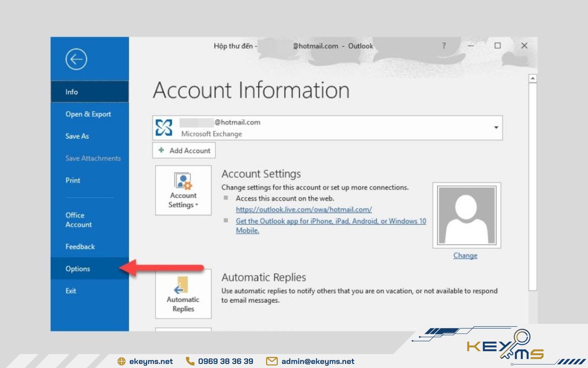Go back using the circled arrow
This screenshot has height=368, width=588.
pos(76,59)
